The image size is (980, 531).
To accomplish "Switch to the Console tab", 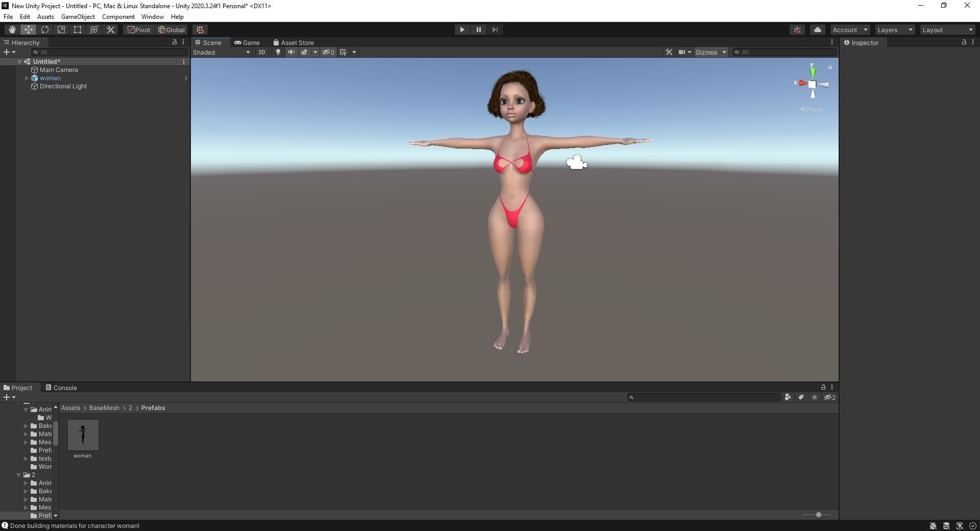I will tap(61, 388).
